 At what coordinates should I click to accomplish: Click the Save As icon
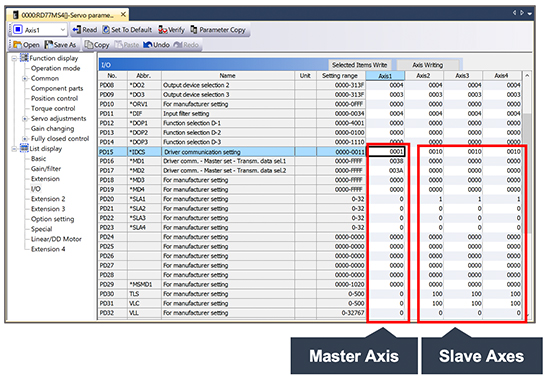click(x=49, y=45)
